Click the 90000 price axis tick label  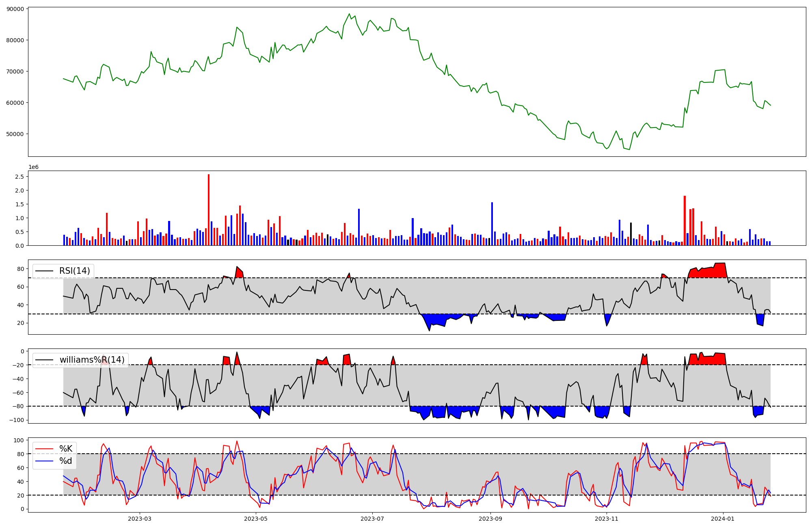click(15, 9)
